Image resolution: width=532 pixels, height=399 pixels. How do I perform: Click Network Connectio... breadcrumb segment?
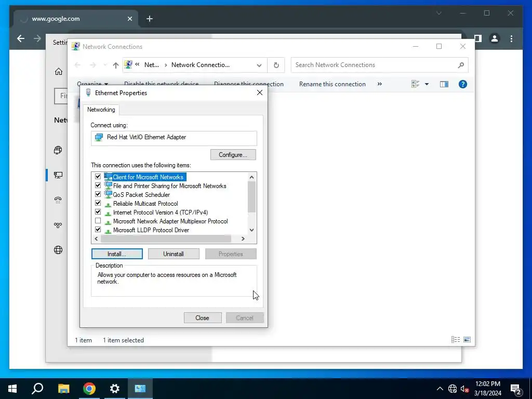pyautogui.click(x=201, y=65)
